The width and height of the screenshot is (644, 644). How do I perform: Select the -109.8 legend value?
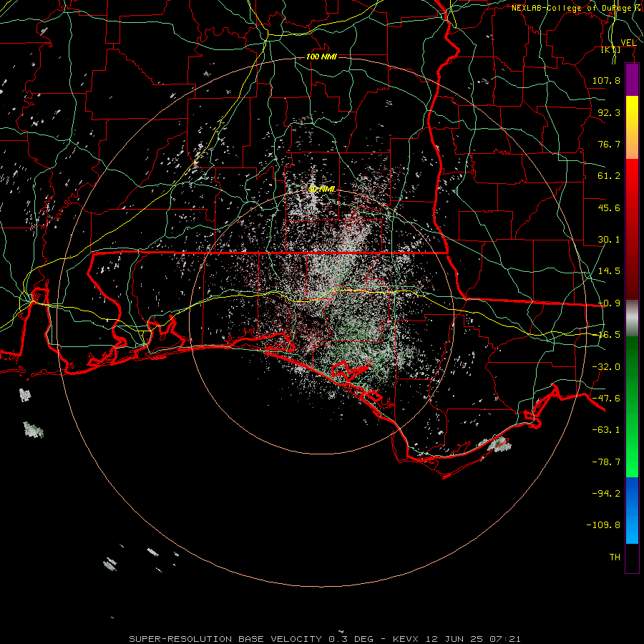[603, 525]
